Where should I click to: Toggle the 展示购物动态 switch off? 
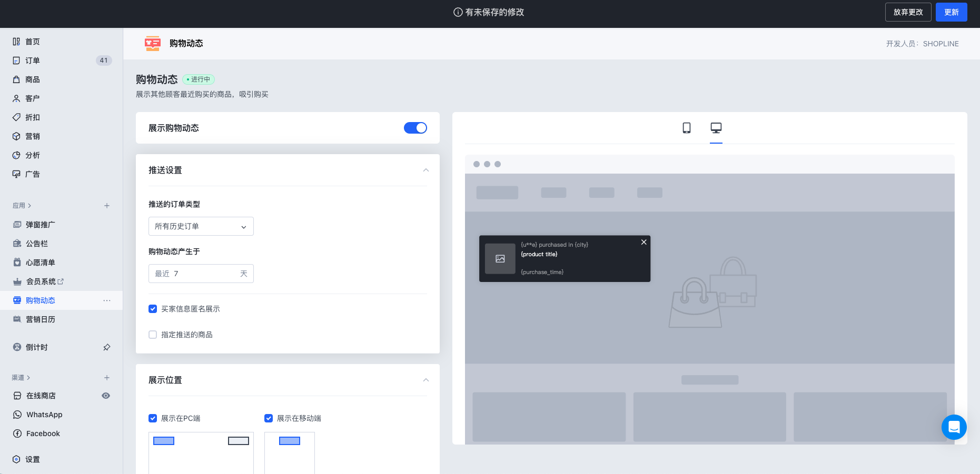click(415, 128)
